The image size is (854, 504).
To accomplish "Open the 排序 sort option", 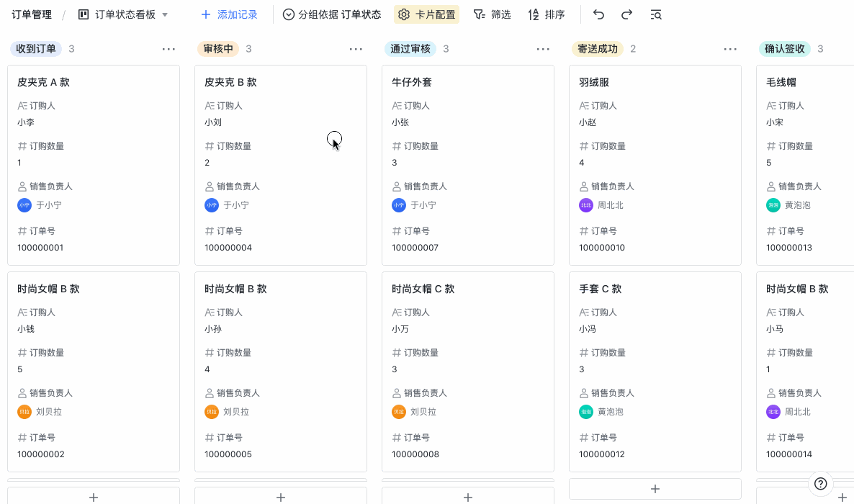I will coord(546,14).
